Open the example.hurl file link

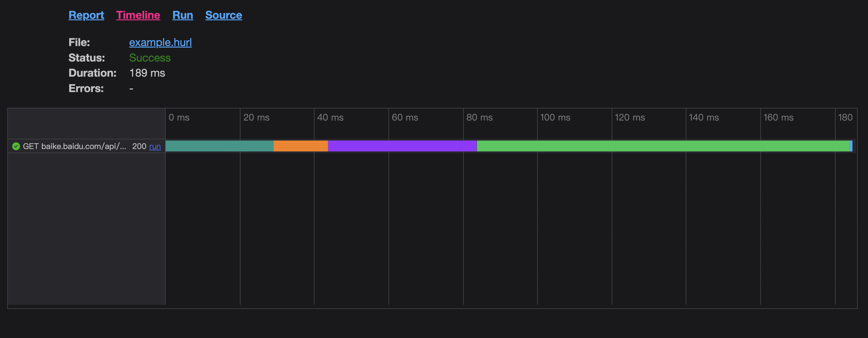pyautogui.click(x=160, y=42)
